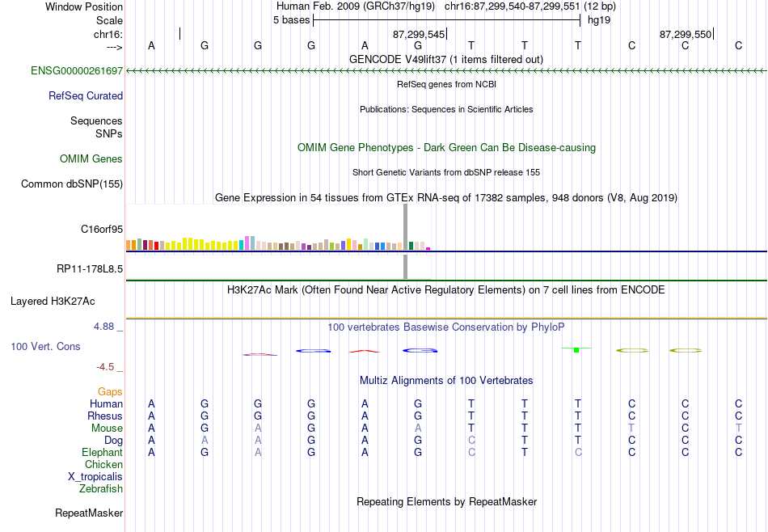The height and width of the screenshot is (532, 768).
Task: Click the 5 bases scale bar line
Action: (x=447, y=20)
